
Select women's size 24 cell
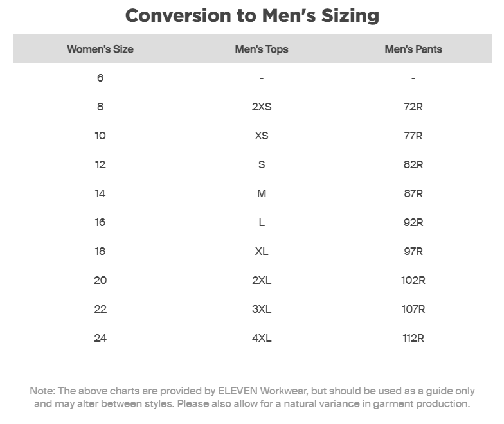click(100, 338)
